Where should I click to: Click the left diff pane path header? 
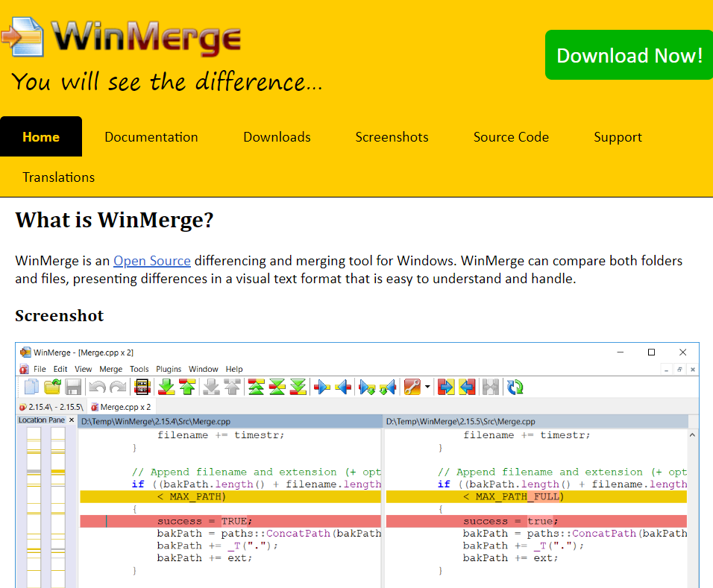(230, 421)
